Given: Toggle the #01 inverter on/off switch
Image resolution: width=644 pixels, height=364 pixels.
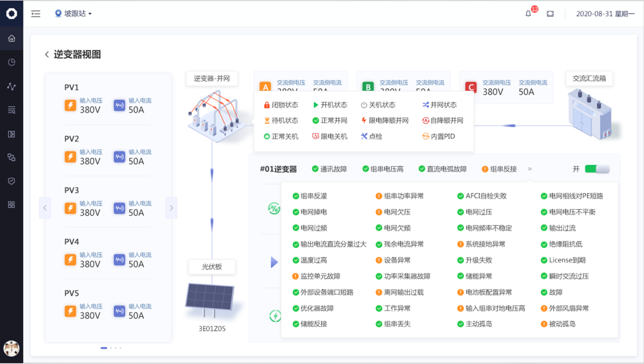Looking at the screenshot, I should point(597,169).
